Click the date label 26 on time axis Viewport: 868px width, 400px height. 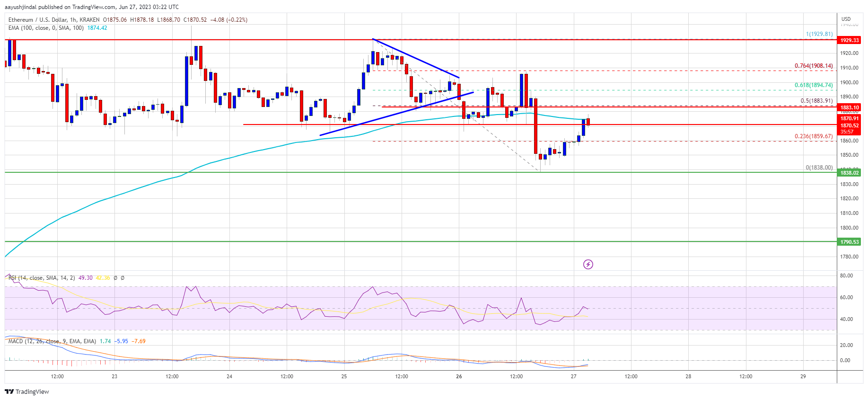click(459, 376)
